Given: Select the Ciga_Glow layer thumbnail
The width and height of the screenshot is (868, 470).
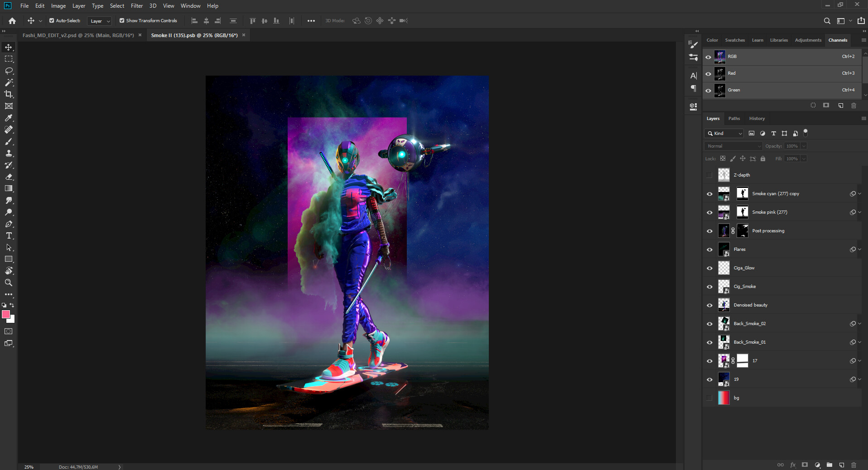Looking at the screenshot, I should [723, 268].
